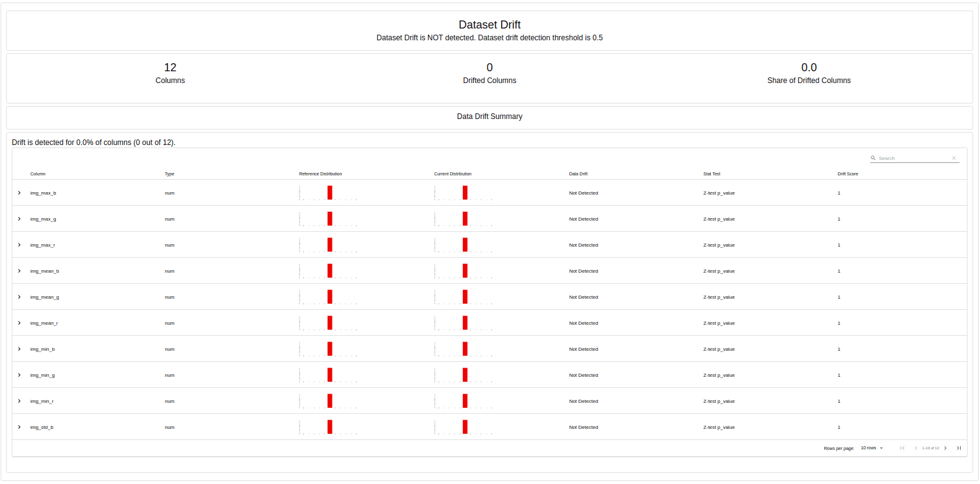This screenshot has height=484, width=980.
Task: Sort by the Type header
Action: pyautogui.click(x=169, y=174)
